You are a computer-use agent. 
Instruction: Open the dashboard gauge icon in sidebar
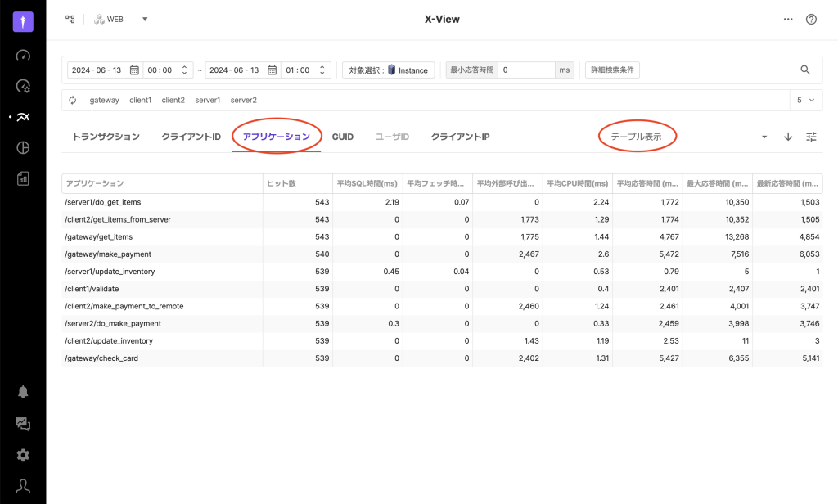click(x=23, y=56)
